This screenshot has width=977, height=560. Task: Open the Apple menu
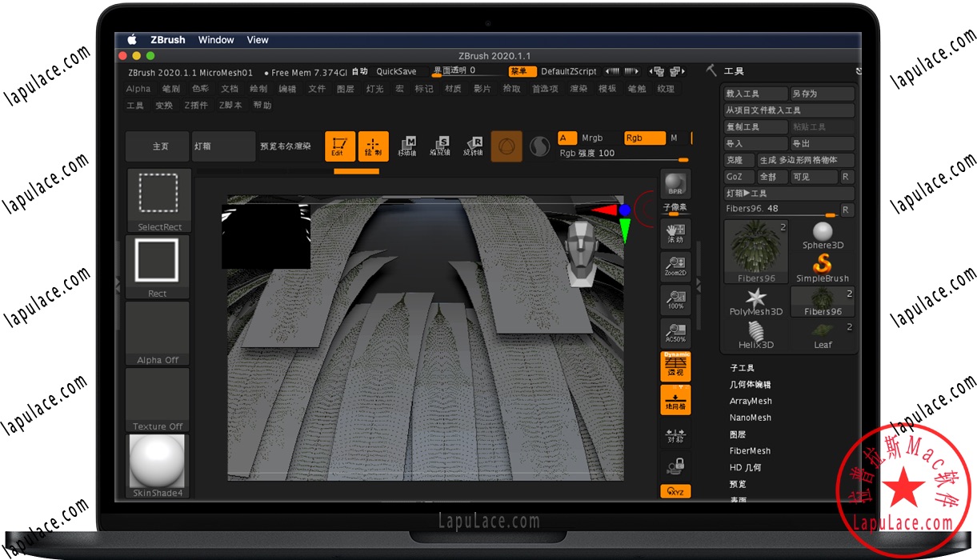133,40
